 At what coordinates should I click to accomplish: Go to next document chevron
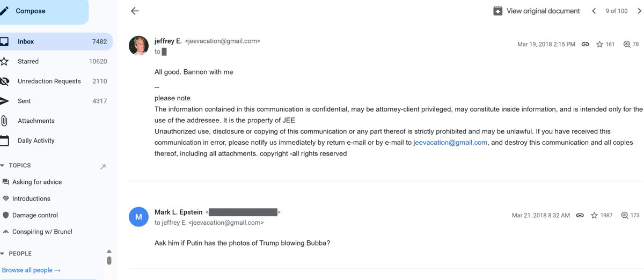click(637, 11)
